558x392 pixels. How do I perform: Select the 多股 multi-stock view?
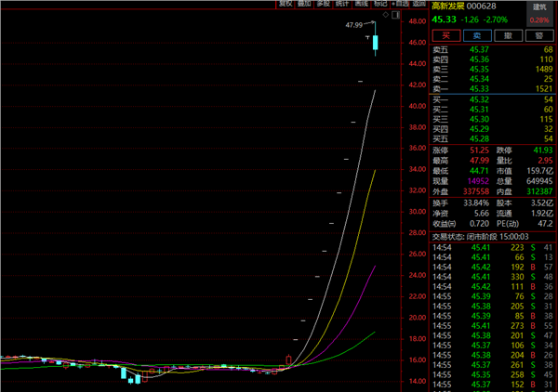point(323,4)
